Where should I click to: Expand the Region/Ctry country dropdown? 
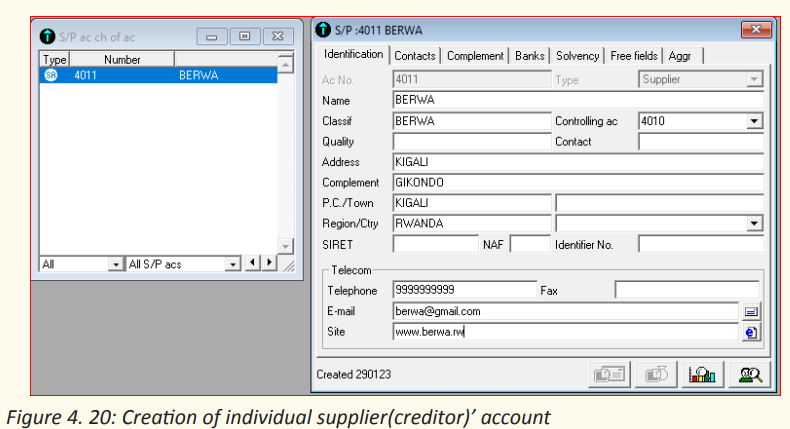click(x=754, y=223)
